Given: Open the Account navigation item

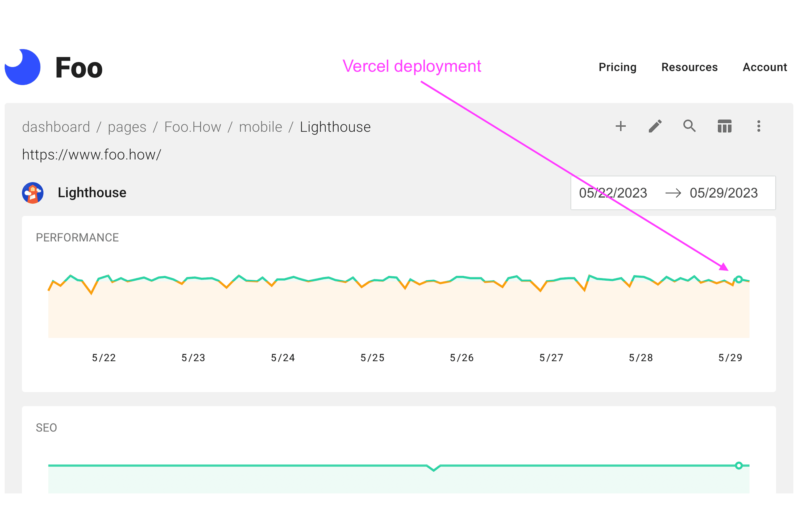Looking at the screenshot, I should pos(765,67).
